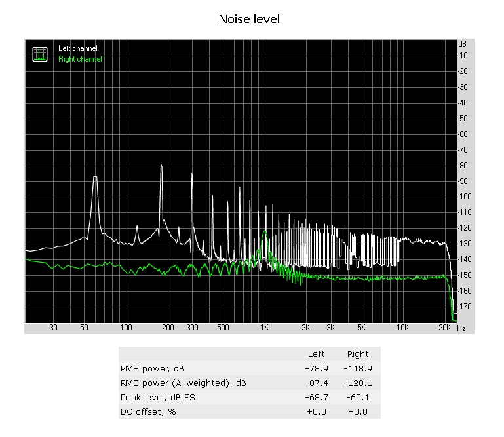504x437 pixels.
Task: Click the right peak level value -60.1
Action: (358, 398)
